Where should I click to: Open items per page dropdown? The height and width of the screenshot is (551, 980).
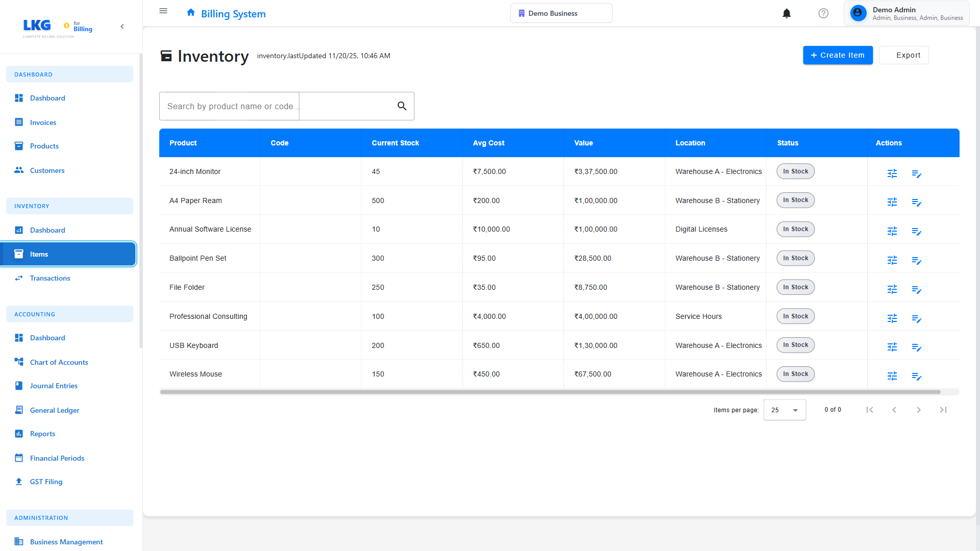(785, 410)
